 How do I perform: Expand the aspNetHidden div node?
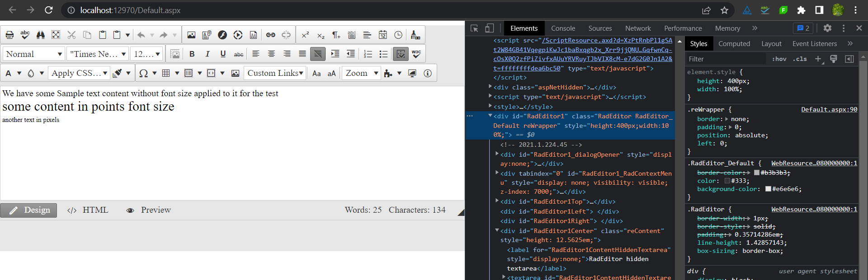(x=491, y=87)
